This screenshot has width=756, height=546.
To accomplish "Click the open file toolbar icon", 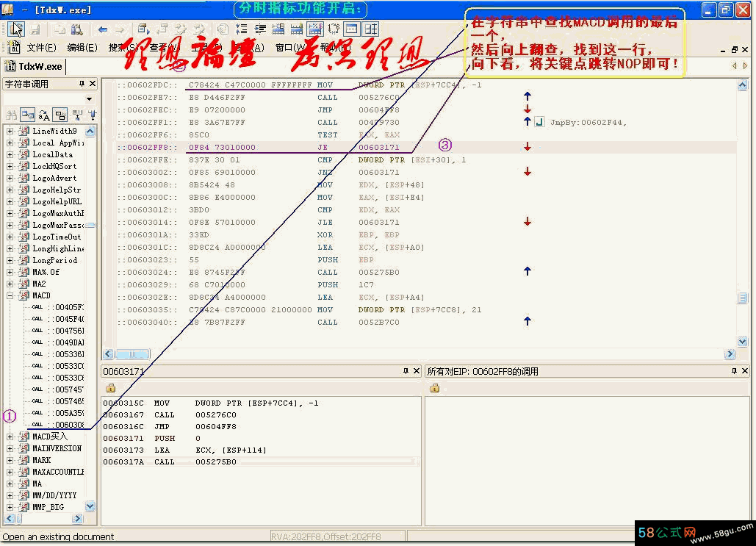I will (16, 29).
